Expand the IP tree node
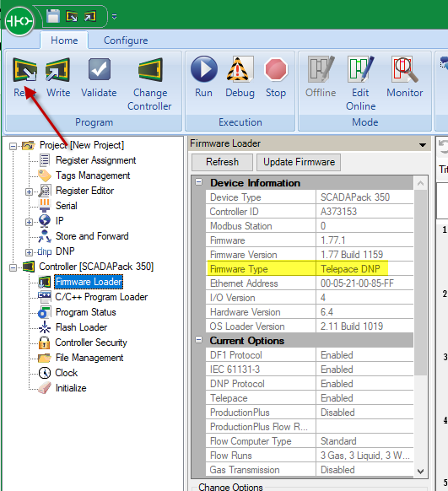 tap(29, 222)
